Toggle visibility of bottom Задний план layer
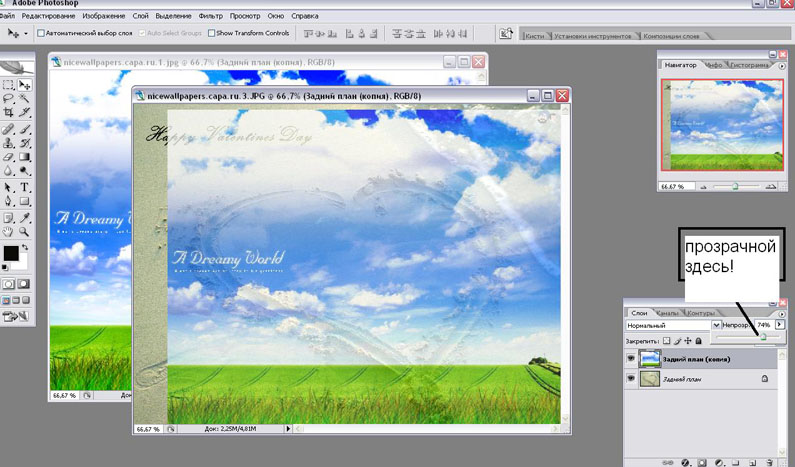The width and height of the screenshot is (795, 467). pyautogui.click(x=631, y=379)
